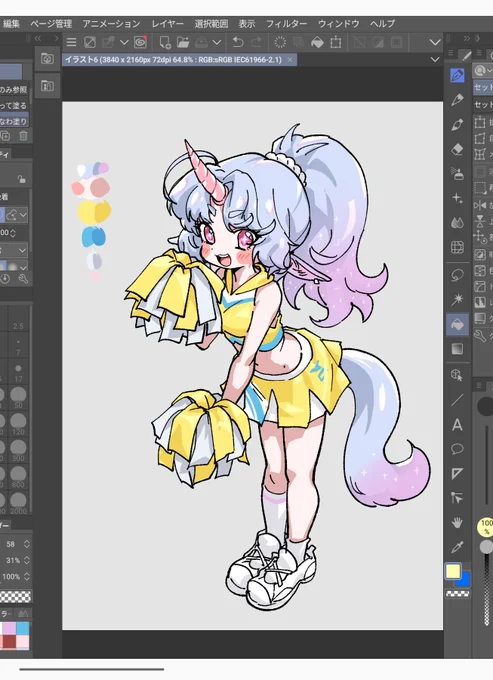
Task: Click the Save icon in command bar
Action: pos(201,42)
